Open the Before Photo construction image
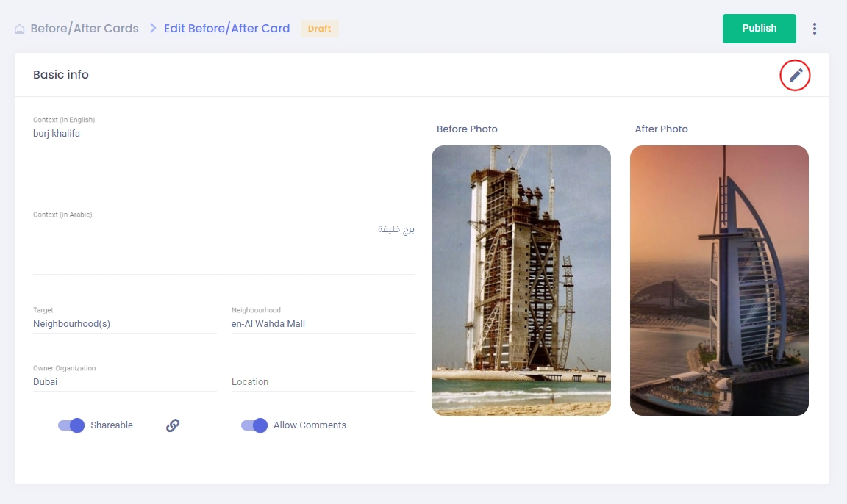Screen dimensions: 847x504 pos(521,281)
